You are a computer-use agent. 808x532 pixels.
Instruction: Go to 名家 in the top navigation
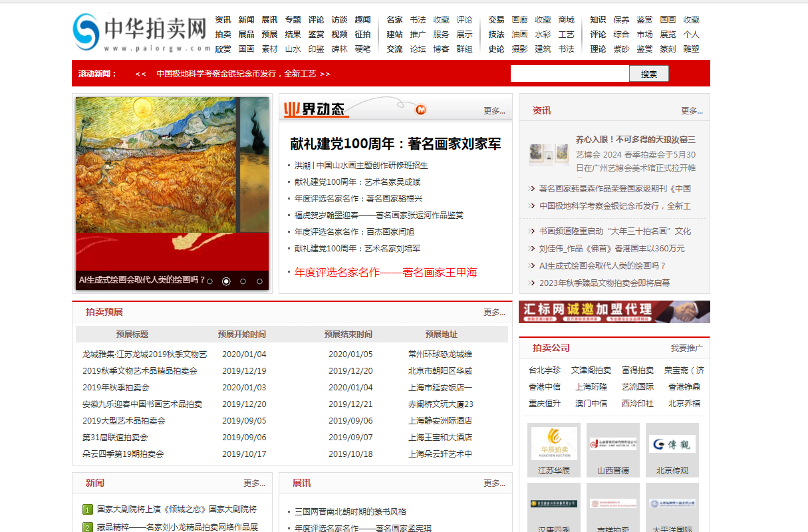pyautogui.click(x=394, y=20)
